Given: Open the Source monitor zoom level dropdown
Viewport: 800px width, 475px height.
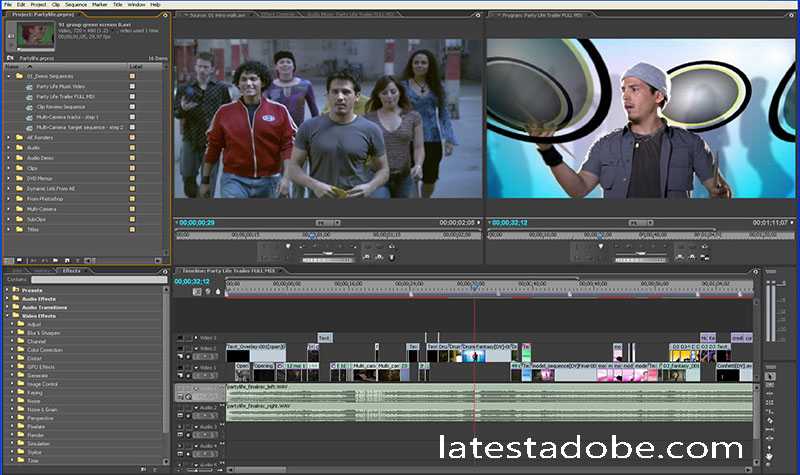Looking at the screenshot, I should [x=328, y=223].
